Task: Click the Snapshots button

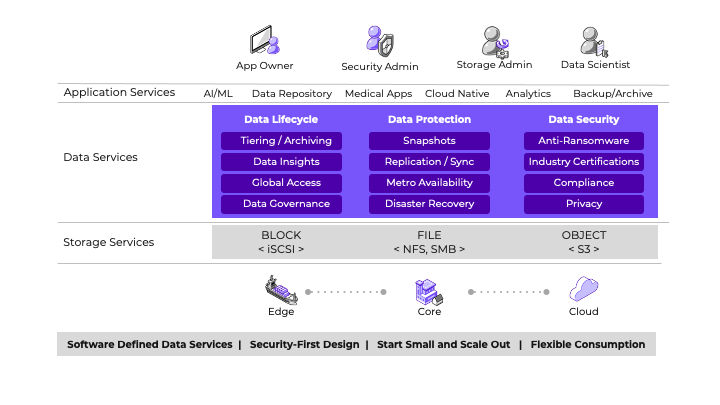Action: (429, 141)
